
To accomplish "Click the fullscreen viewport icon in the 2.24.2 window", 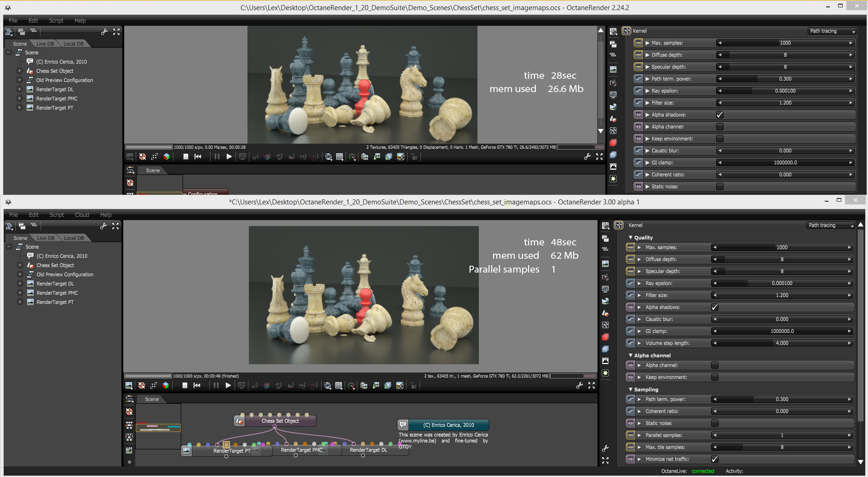I will click(x=599, y=157).
